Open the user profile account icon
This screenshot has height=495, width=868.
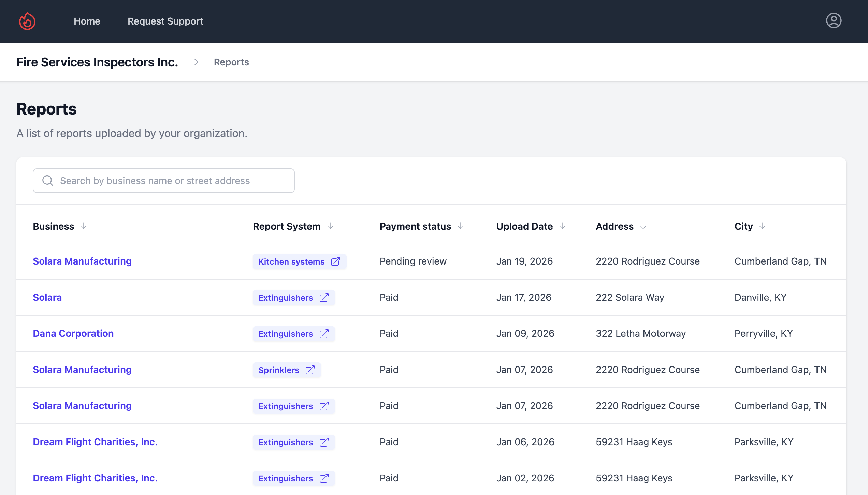[x=834, y=20]
